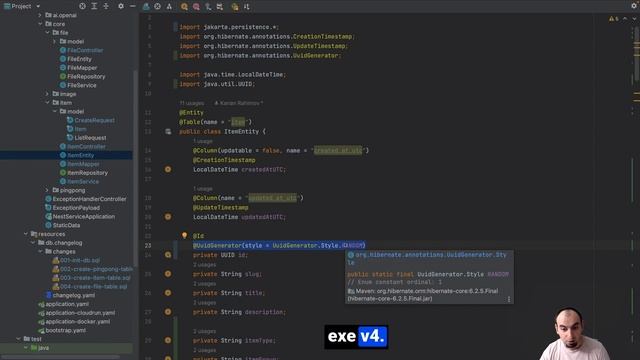
Task: Collapse the resources folder
Action: (25, 234)
